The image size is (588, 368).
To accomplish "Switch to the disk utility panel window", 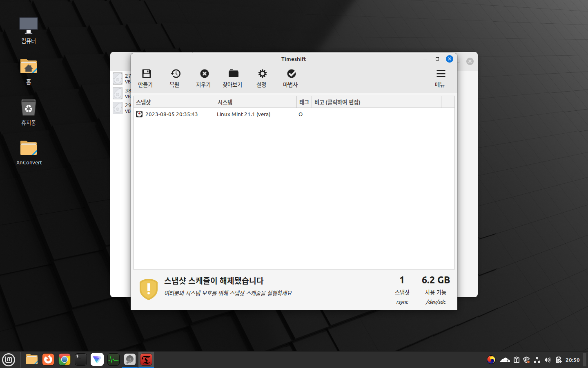I will click(130, 360).
